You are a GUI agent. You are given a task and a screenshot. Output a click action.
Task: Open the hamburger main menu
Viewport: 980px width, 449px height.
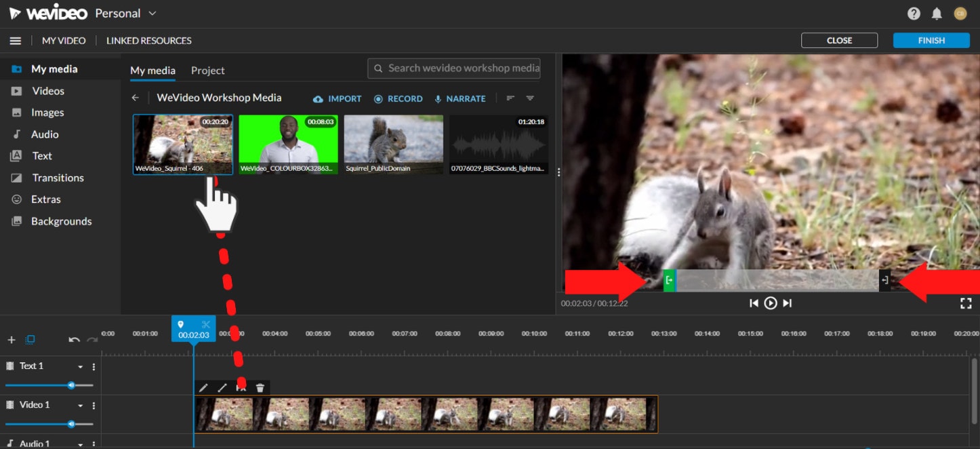point(15,41)
